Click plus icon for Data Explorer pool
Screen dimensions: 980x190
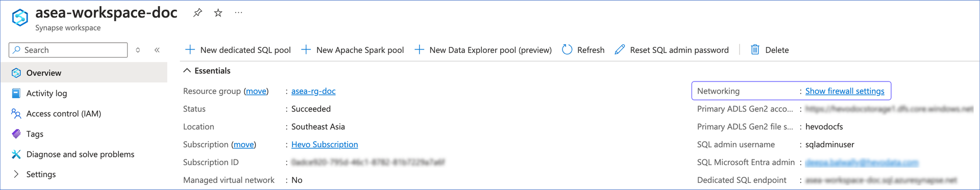point(419,49)
